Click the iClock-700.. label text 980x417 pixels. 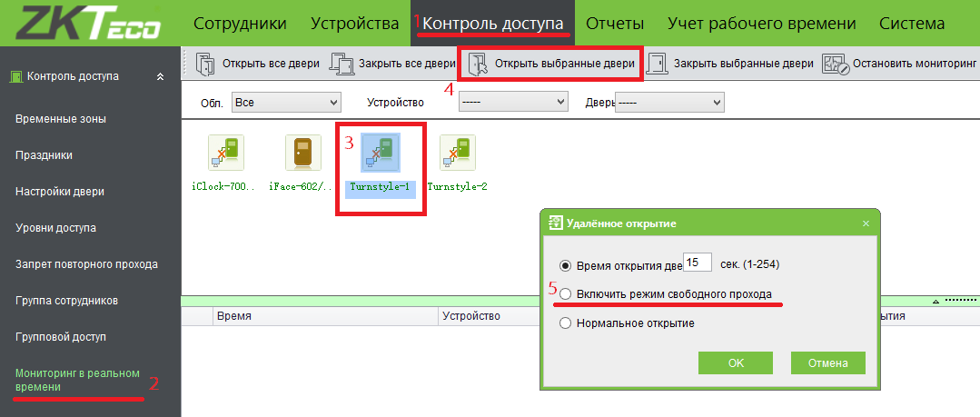tap(225, 186)
